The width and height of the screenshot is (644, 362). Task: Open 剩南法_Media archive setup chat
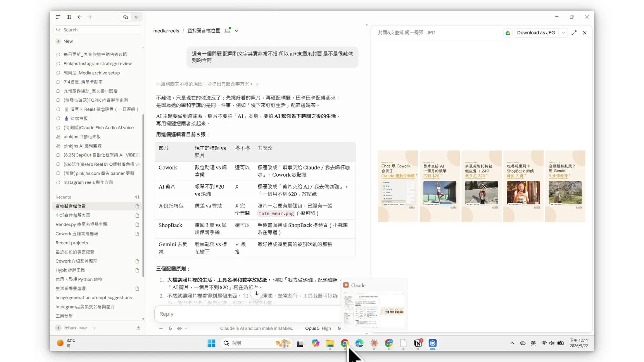pyautogui.click(x=91, y=73)
